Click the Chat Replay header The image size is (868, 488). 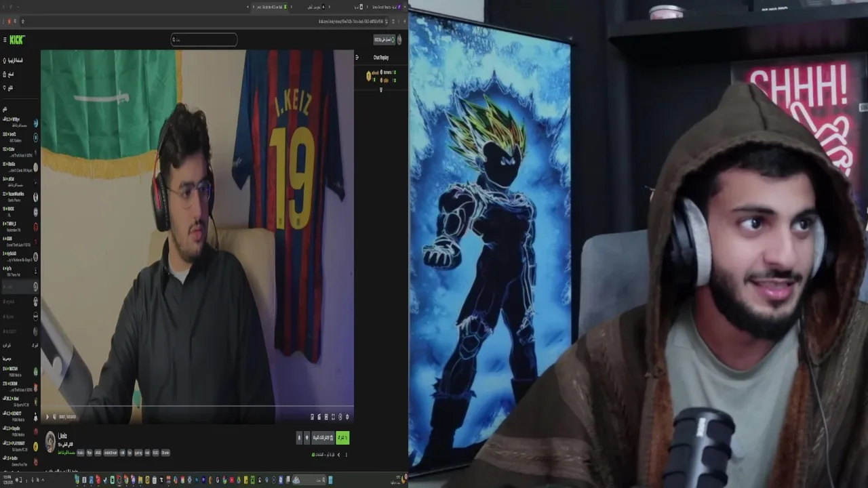pyautogui.click(x=381, y=58)
